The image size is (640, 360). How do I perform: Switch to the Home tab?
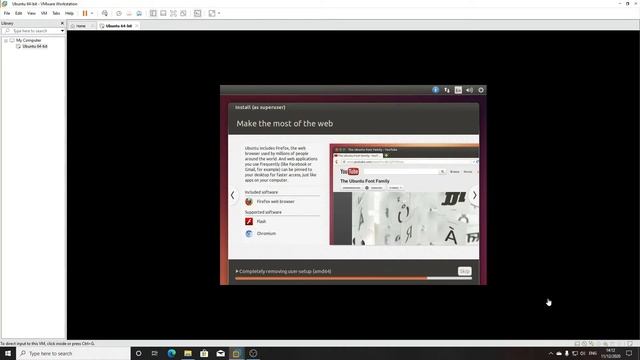tap(81, 26)
